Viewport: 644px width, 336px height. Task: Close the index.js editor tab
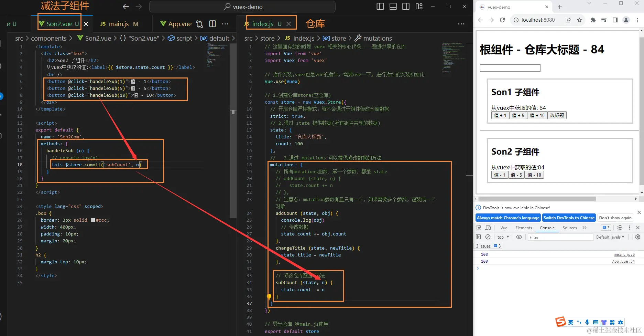click(x=289, y=24)
